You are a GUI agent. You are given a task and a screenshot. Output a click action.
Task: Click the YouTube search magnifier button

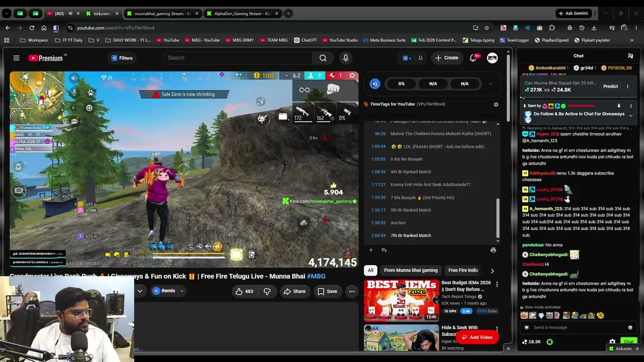coord(323,58)
